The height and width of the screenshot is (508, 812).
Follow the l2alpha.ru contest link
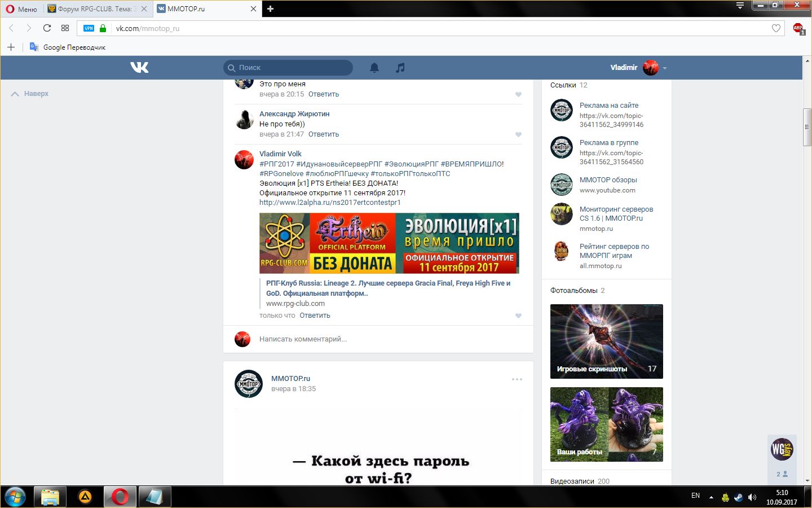click(330, 203)
